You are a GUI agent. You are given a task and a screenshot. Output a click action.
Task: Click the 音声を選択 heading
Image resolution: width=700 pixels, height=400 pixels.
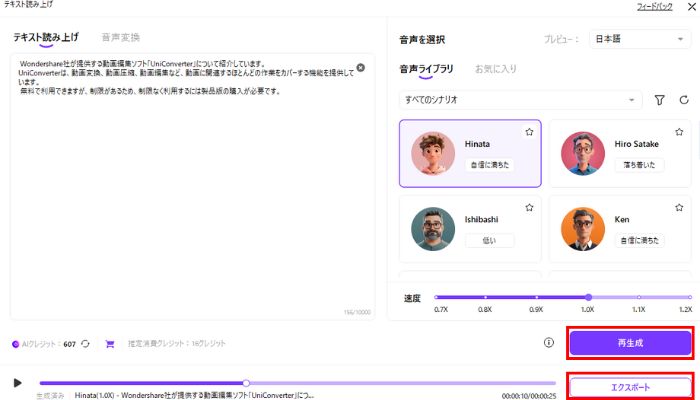coord(422,40)
